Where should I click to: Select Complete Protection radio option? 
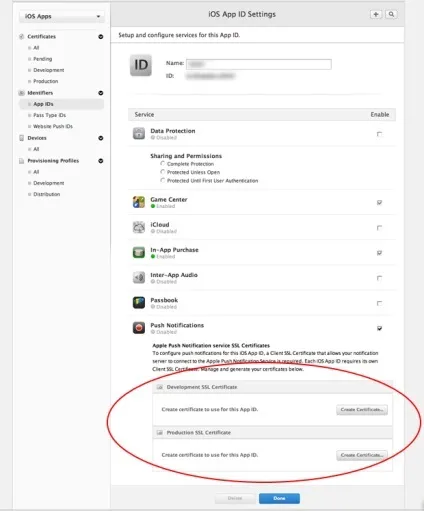coord(163,163)
